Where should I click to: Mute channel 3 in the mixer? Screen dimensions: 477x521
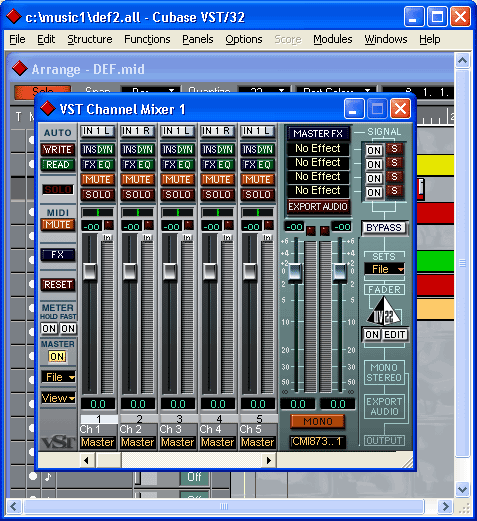coord(178,180)
